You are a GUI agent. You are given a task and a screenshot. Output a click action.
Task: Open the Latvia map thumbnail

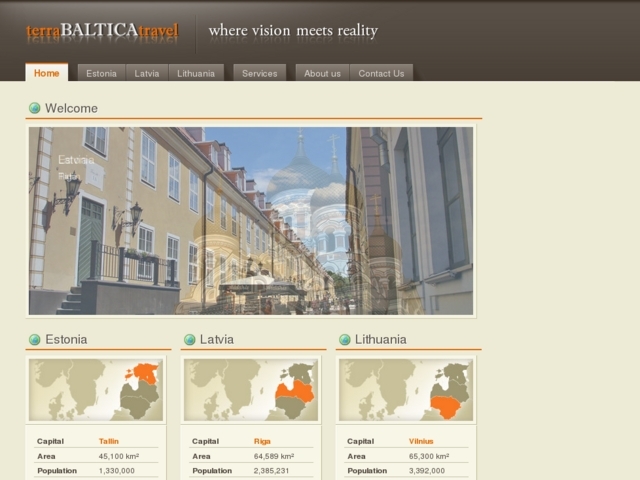point(251,390)
